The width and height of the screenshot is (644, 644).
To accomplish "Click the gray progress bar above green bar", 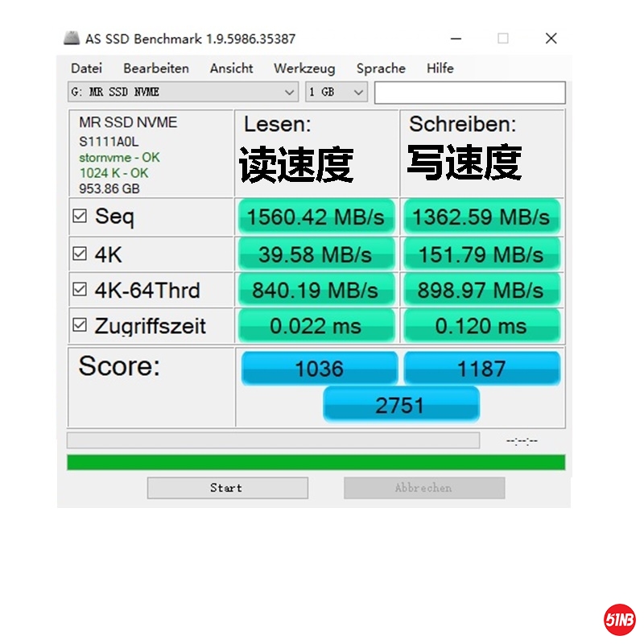I will click(x=273, y=440).
